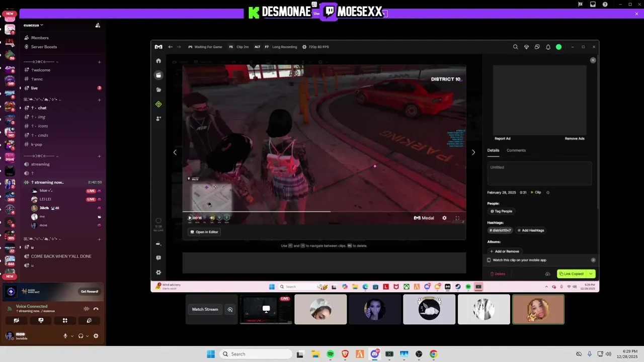Mute Medal clip volume speaker icon
This screenshot has height=362, width=644.
(x=212, y=218)
